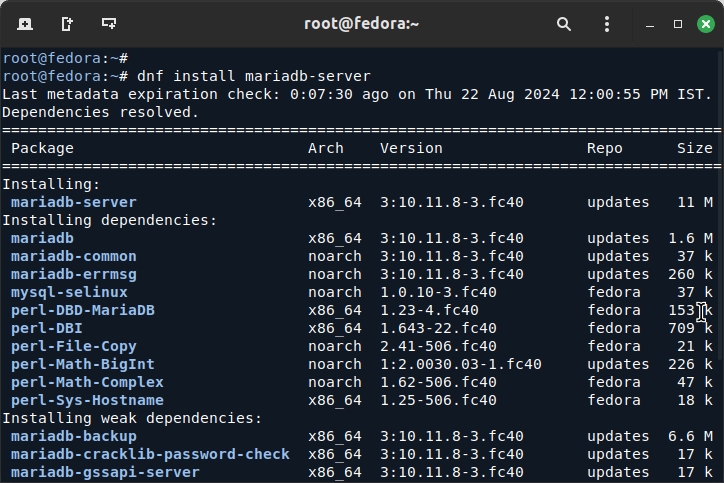Click the 'Dependencies resolved.' line
Screen dimensions: 724x483
101,112
